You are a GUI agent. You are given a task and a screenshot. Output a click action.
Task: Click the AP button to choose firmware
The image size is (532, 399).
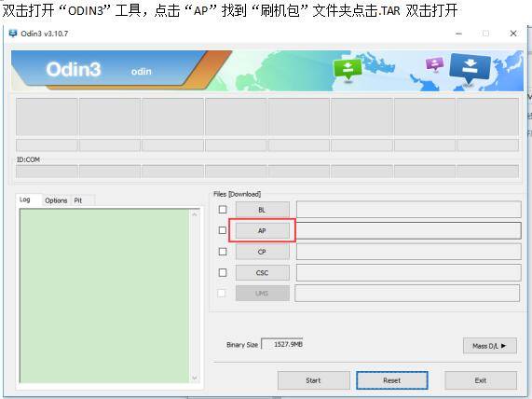pos(263,230)
